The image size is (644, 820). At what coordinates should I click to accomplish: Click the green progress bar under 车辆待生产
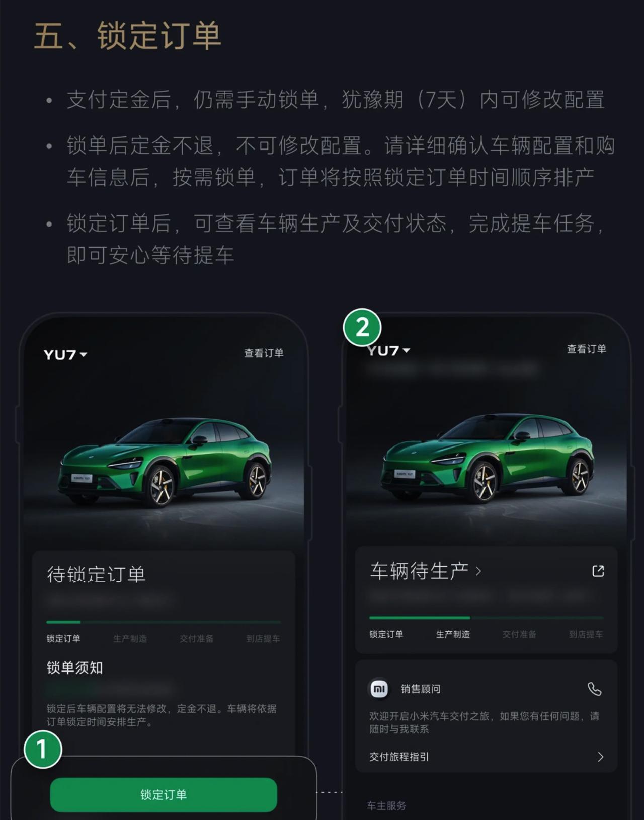click(x=420, y=618)
